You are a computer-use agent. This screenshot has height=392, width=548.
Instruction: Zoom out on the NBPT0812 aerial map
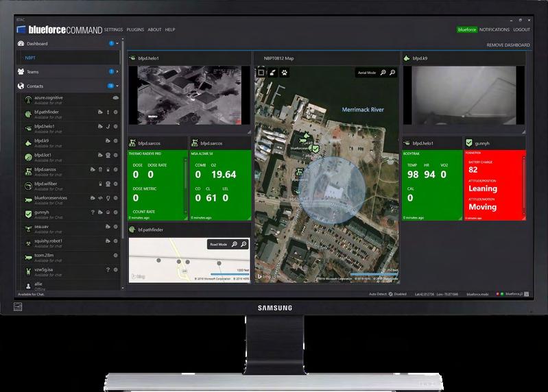point(392,72)
